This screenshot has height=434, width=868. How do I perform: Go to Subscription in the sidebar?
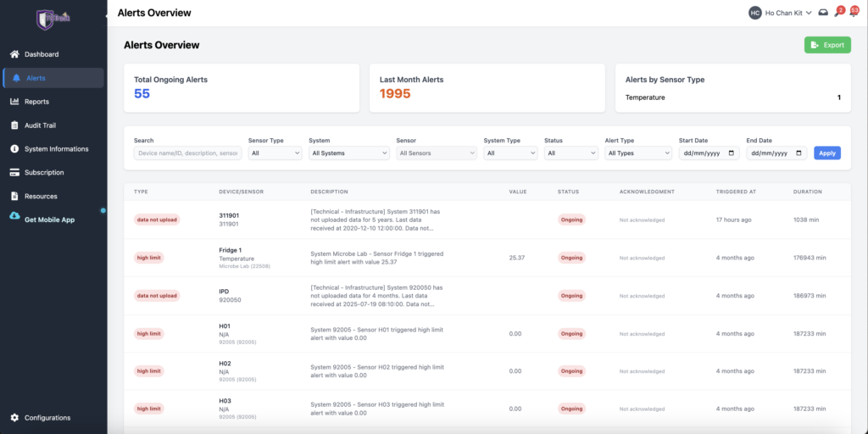pos(43,173)
